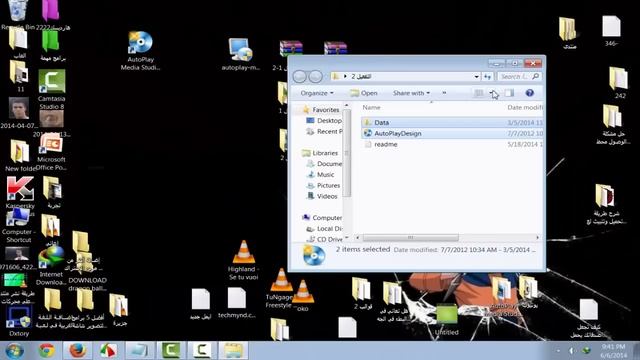The height and width of the screenshot is (360, 640).
Task: Select Libraries in navigation pane
Action: coord(320,153)
